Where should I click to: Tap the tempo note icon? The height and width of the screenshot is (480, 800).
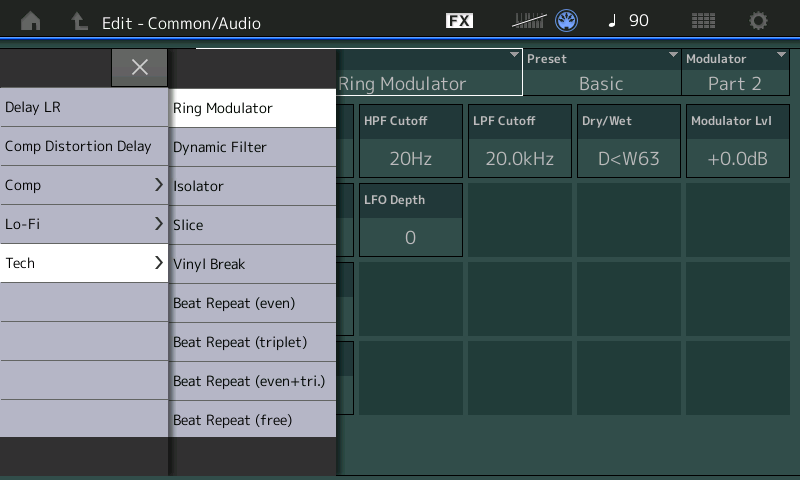coord(613,21)
